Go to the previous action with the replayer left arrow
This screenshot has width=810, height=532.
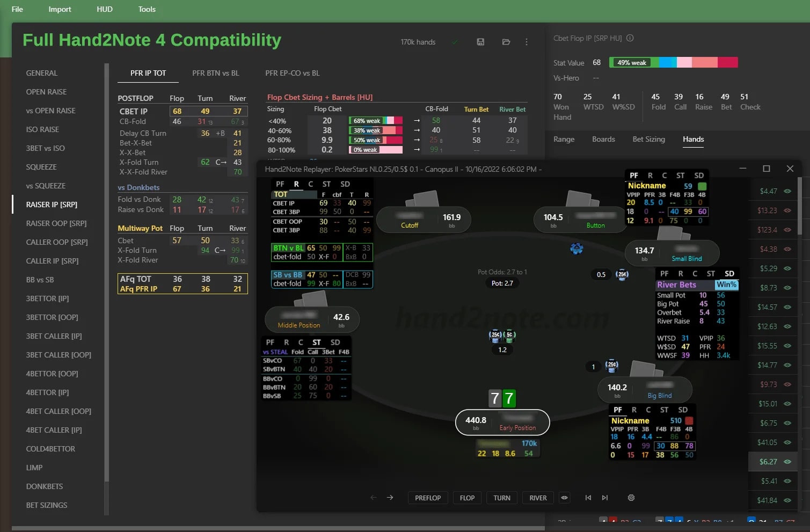click(x=374, y=498)
